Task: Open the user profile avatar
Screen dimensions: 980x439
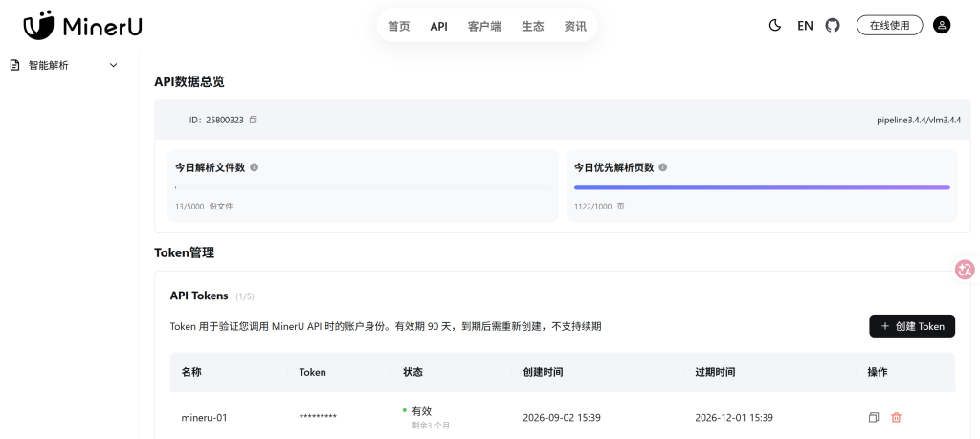Action: tap(942, 25)
